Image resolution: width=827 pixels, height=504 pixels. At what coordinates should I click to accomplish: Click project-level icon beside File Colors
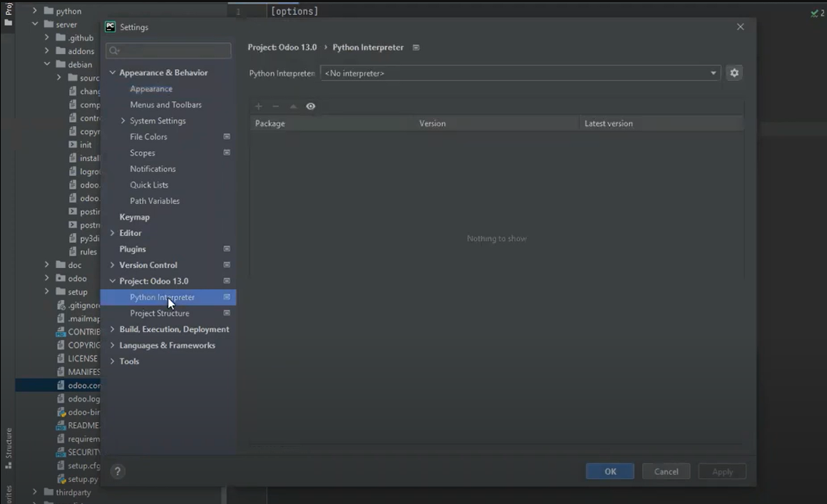pos(227,137)
